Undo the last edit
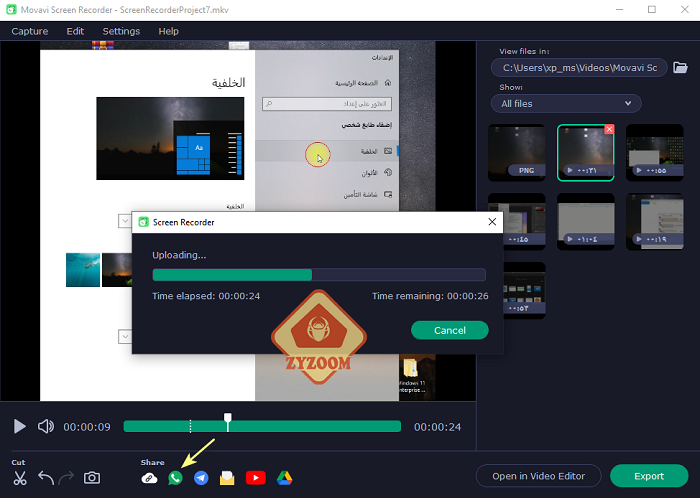Image resolution: width=700 pixels, height=498 pixels. pos(46,478)
